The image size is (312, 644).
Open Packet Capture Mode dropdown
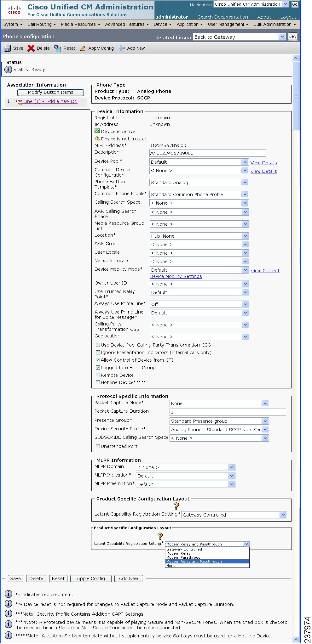pos(219,404)
